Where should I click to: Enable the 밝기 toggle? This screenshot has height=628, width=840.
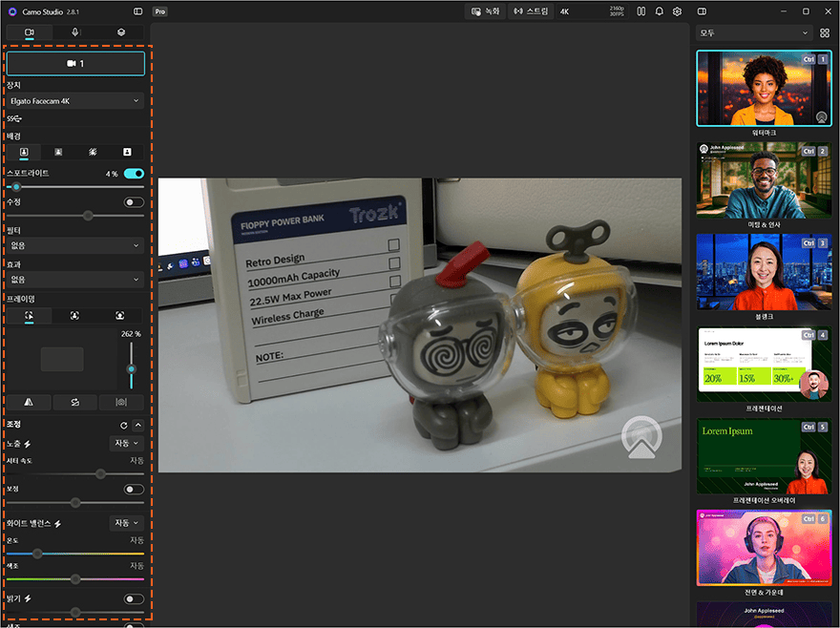[134, 599]
